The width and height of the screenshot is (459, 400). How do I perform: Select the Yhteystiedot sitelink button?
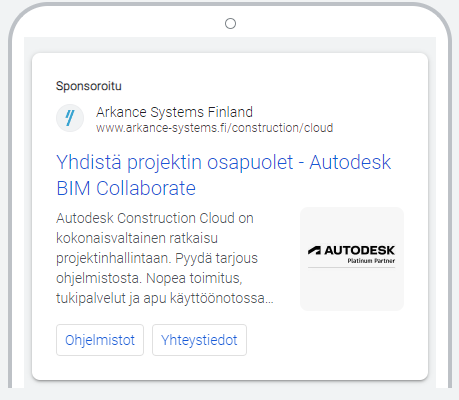click(199, 340)
